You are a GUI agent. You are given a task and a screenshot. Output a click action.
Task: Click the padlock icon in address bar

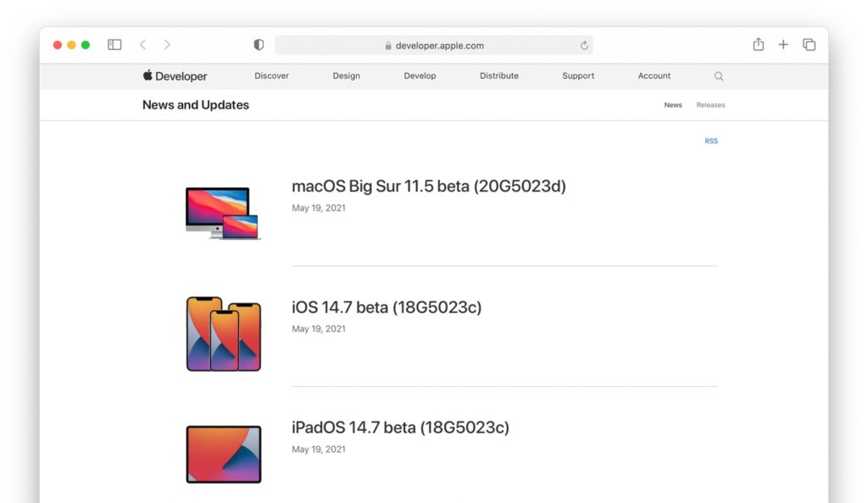[x=388, y=46]
